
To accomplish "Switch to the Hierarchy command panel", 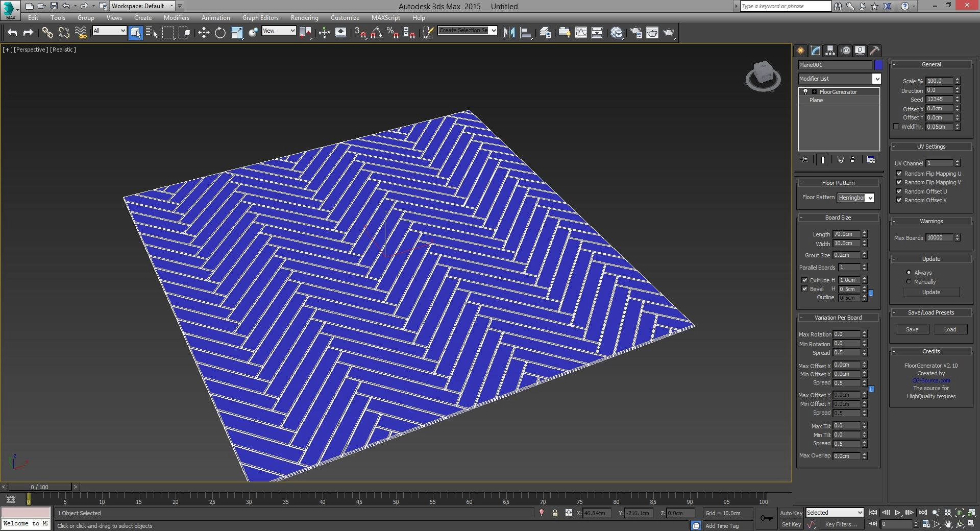I will coord(830,50).
